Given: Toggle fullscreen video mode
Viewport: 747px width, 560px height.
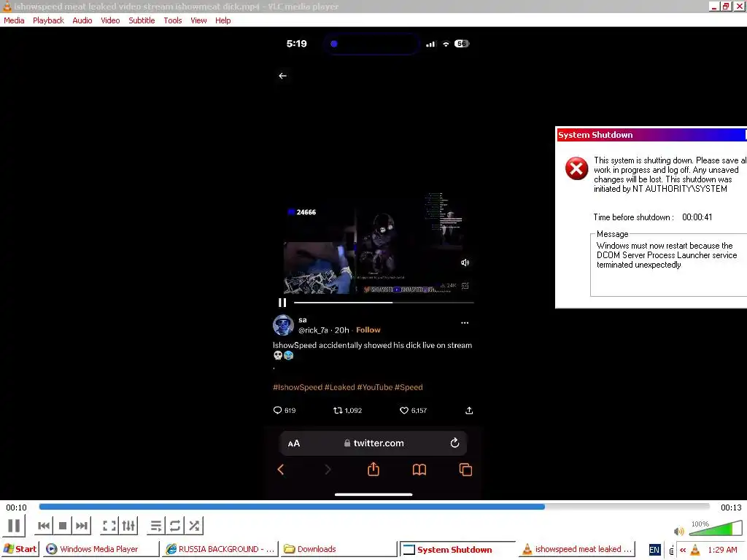Looking at the screenshot, I should [109, 526].
